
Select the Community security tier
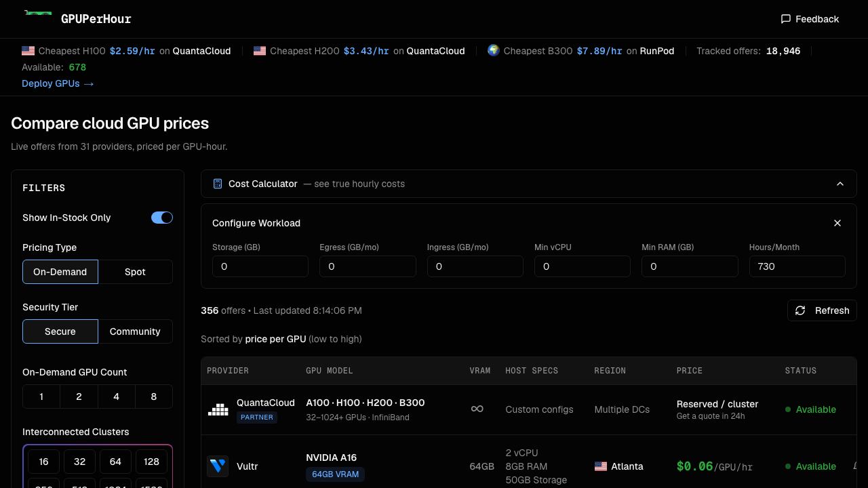coord(135,331)
